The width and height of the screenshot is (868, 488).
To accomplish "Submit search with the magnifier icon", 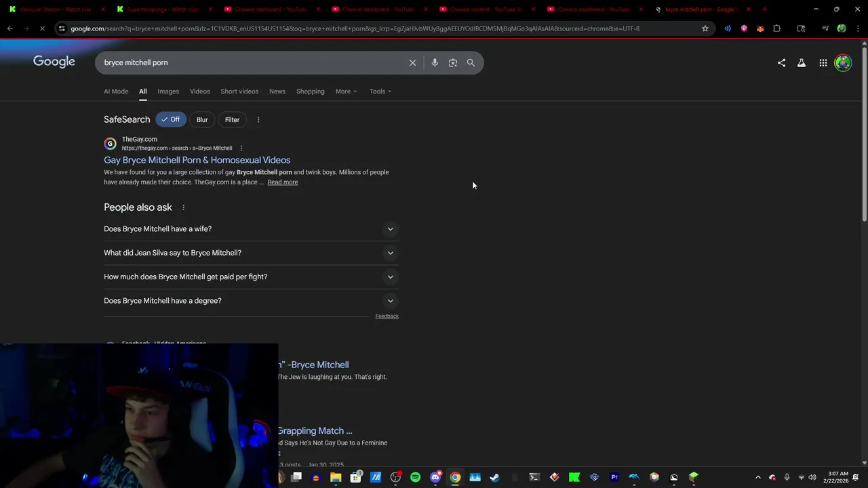I will (x=471, y=62).
